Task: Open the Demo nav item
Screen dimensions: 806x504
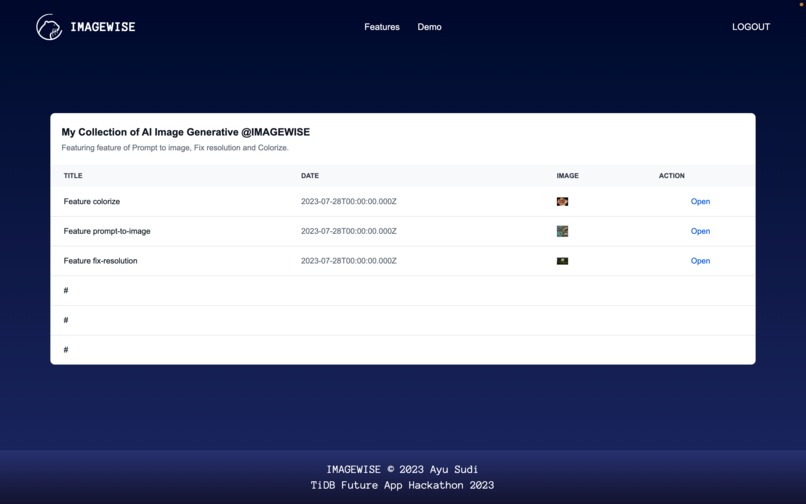Action: point(429,27)
